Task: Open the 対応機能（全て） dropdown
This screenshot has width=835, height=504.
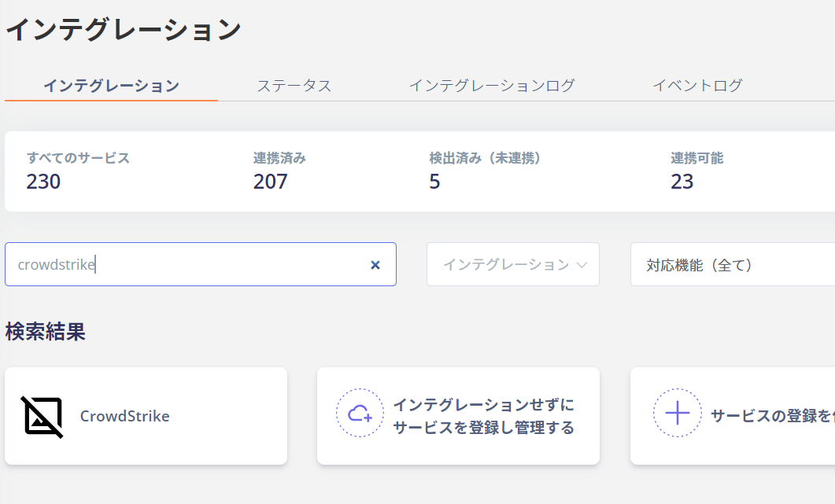Action: (x=733, y=264)
